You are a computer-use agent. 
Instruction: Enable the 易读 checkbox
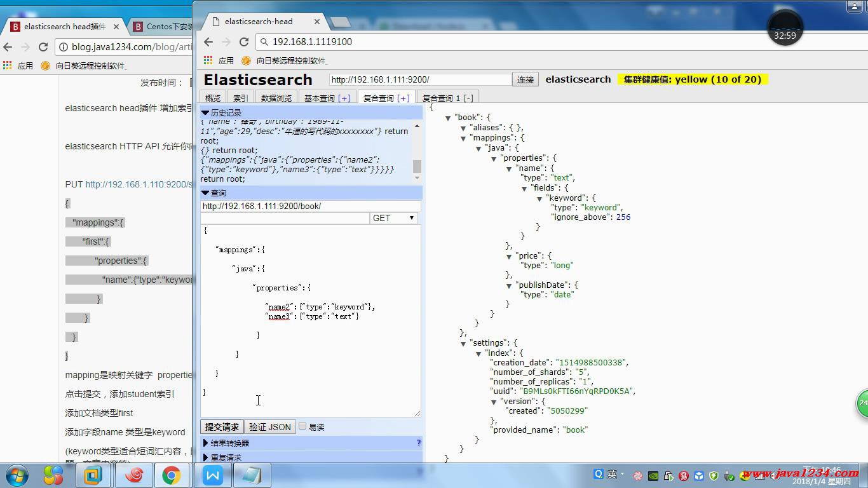point(302,426)
